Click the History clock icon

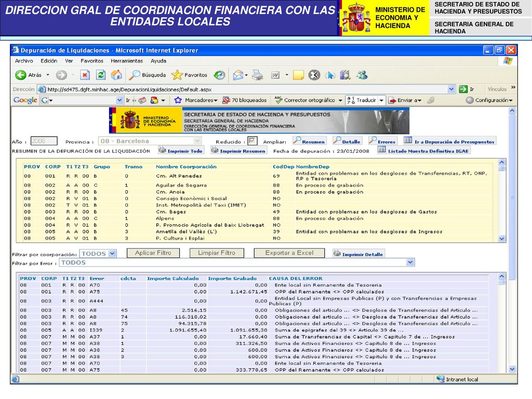219,75
